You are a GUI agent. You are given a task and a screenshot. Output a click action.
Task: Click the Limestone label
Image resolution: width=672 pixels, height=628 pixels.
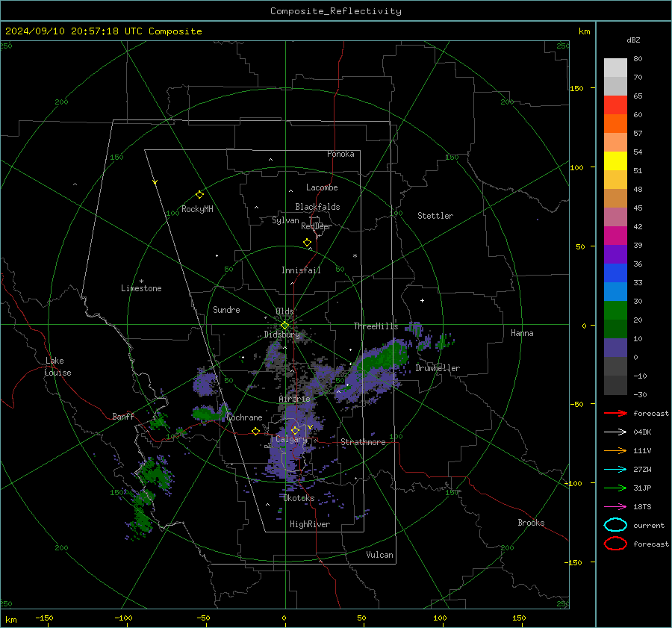pyautogui.click(x=141, y=288)
